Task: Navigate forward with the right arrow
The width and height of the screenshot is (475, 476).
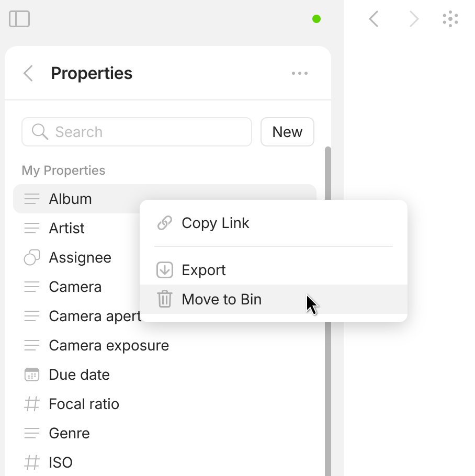Action: (414, 19)
